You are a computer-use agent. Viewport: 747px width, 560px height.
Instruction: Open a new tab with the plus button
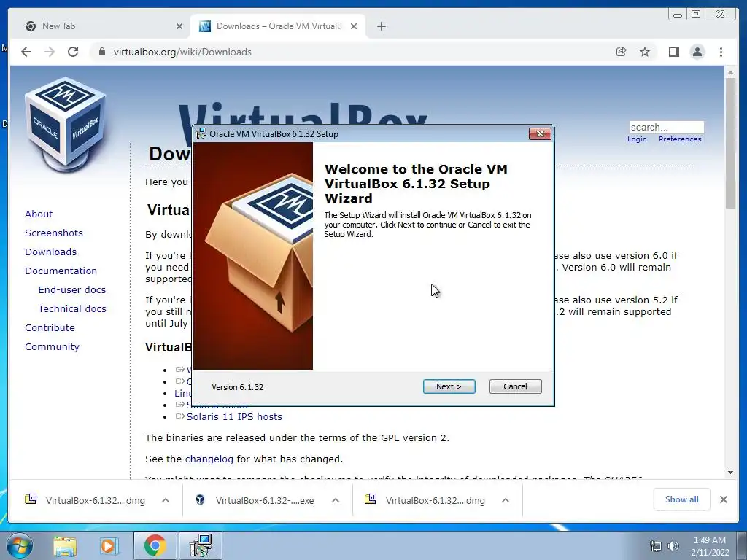coord(382,27)
